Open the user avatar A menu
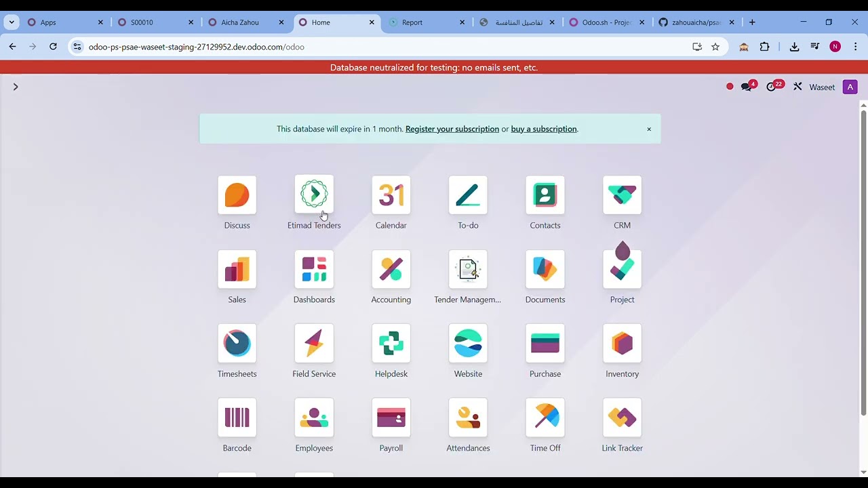 850,87
